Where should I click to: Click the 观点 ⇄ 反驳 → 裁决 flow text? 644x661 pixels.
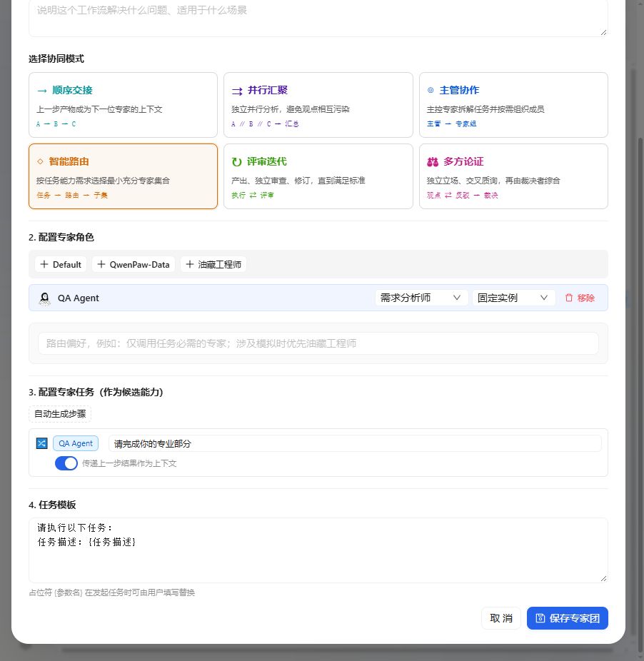pyautogui.click(x=463, y=195)
